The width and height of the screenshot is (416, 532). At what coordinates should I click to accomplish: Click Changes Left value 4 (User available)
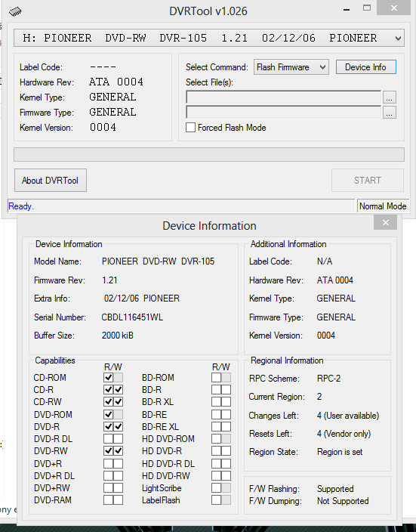348,416
